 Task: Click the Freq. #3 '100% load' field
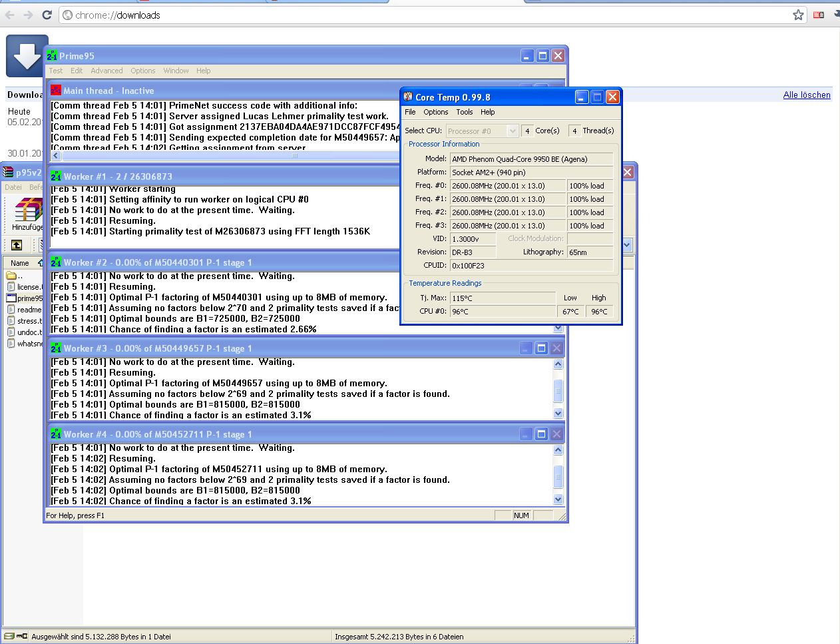(x=590, y=226)
